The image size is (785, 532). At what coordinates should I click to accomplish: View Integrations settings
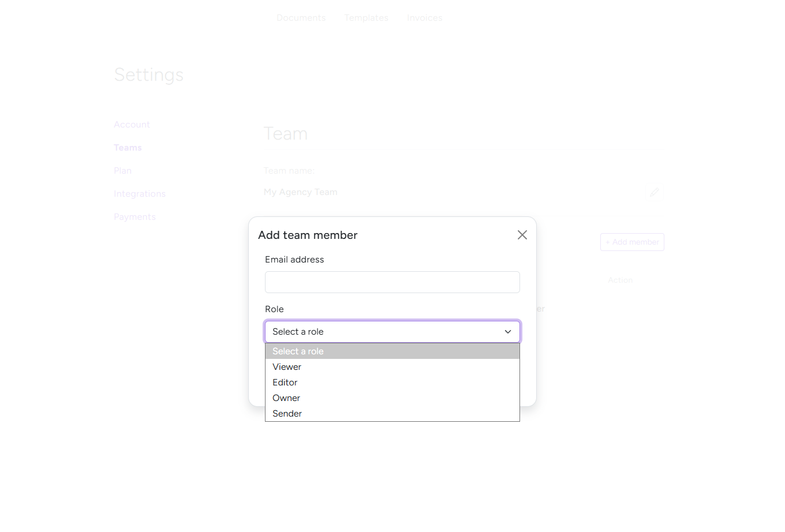pyautogui.click(x=140, y=193)
